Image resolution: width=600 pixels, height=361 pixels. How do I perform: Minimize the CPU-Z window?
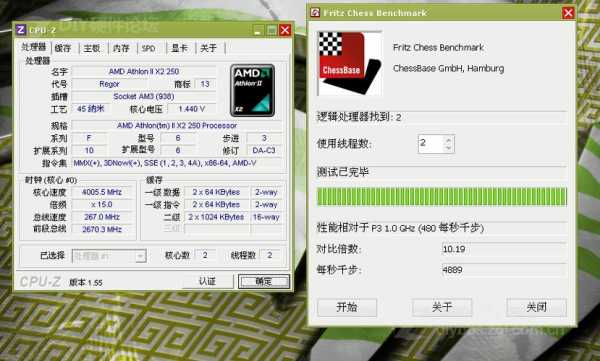[259, 30]
